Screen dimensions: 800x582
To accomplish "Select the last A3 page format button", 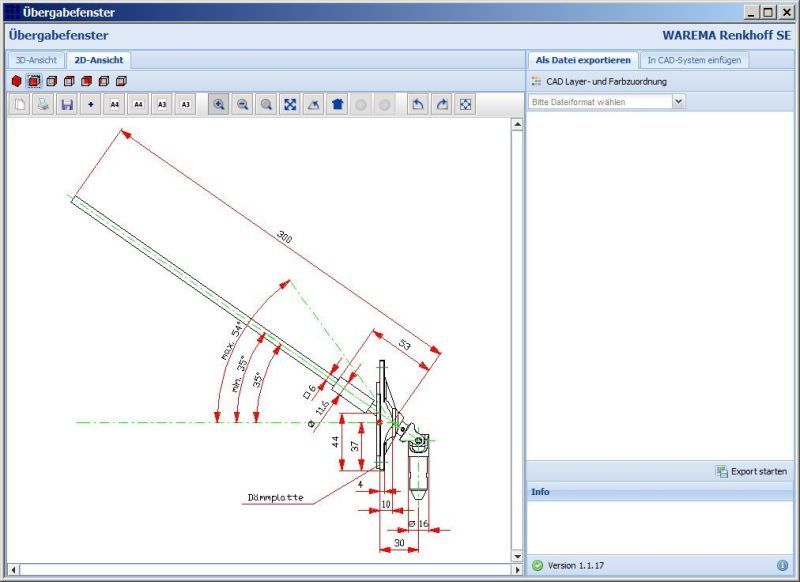I will point(186,104).
